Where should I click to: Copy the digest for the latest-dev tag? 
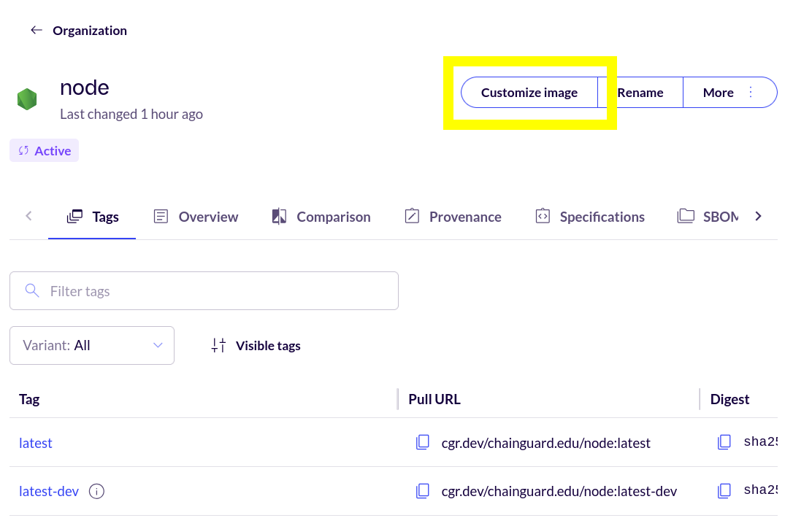pyautogui.click(x=724, y=490)
